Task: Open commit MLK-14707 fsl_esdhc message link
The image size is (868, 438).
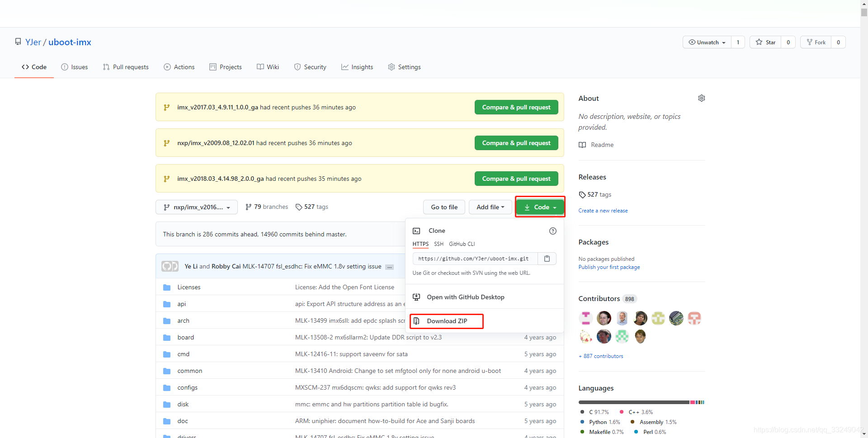Action: [312, 266]
